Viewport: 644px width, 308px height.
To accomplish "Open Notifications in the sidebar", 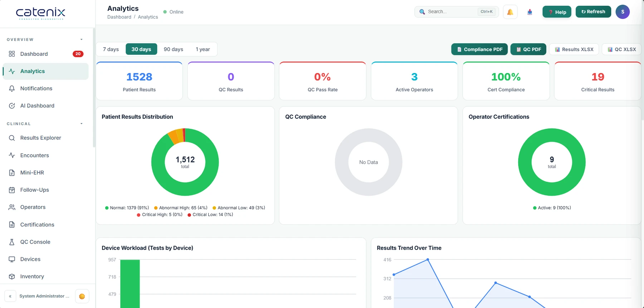I will point(45,88).
